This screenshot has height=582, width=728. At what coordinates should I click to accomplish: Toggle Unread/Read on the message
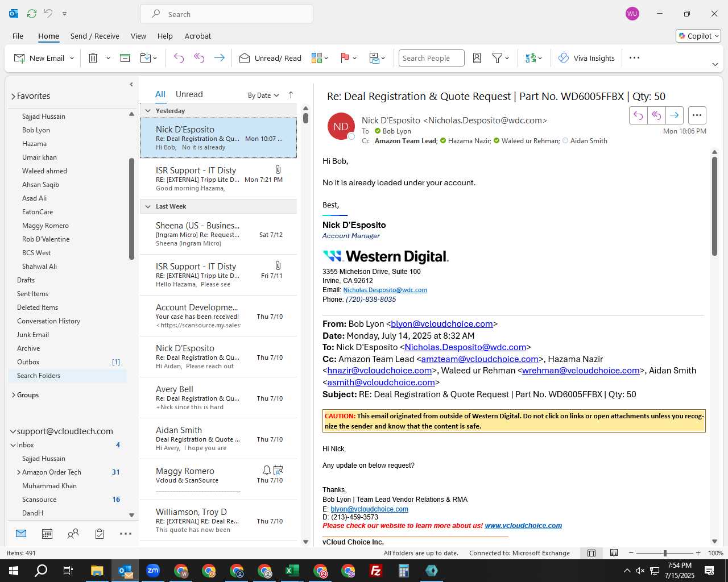pyautogui.click(x=270, y=58)
